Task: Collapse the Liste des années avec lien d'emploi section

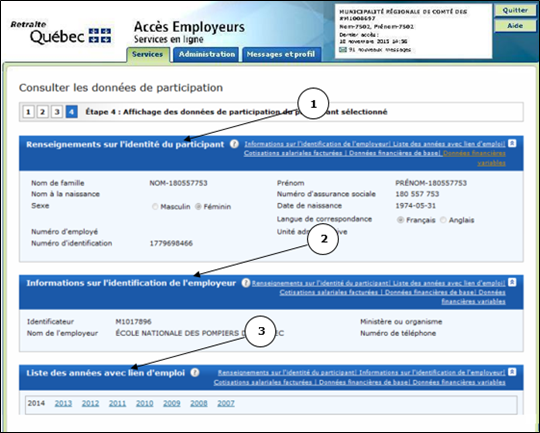Action: click(512, 372)
